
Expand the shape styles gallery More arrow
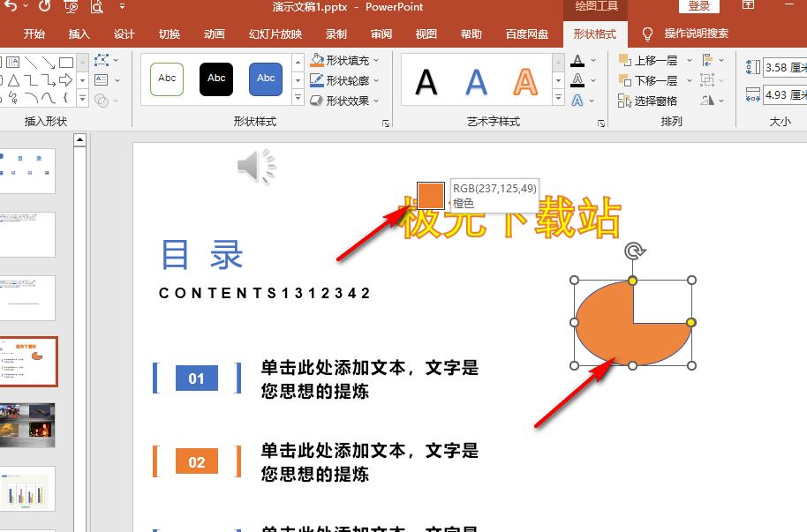[x=298, y=98]
